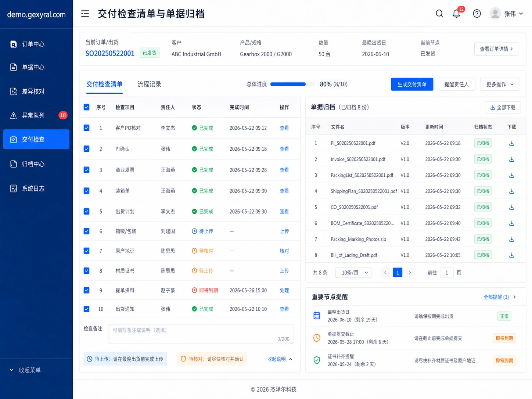
Task: Click the 检查备注 remarks text field
Action: tap(201, 334)
